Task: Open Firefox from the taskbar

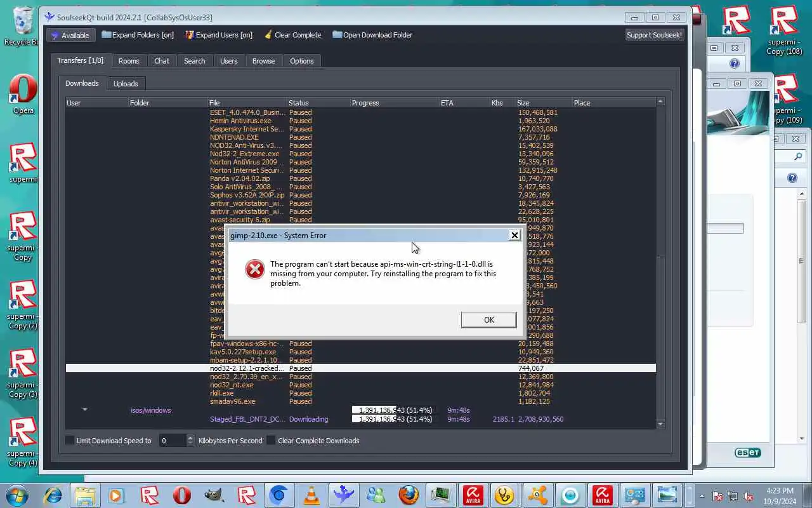Action: pos(408,495)
